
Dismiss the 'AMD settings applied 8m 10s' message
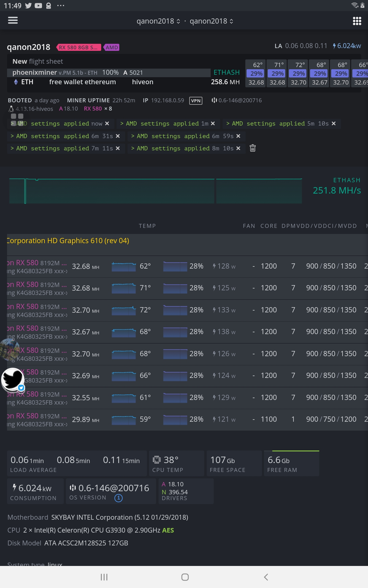[238, 148]
